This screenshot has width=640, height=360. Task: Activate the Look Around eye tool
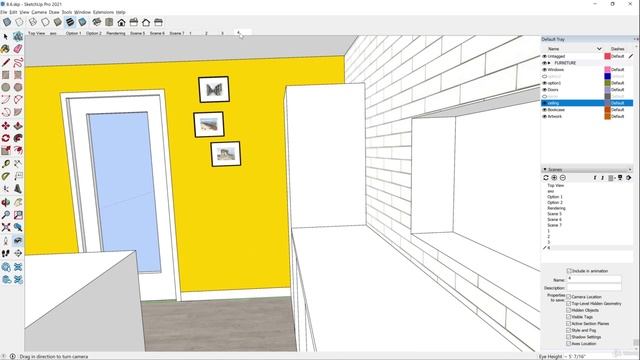(18, 240)
